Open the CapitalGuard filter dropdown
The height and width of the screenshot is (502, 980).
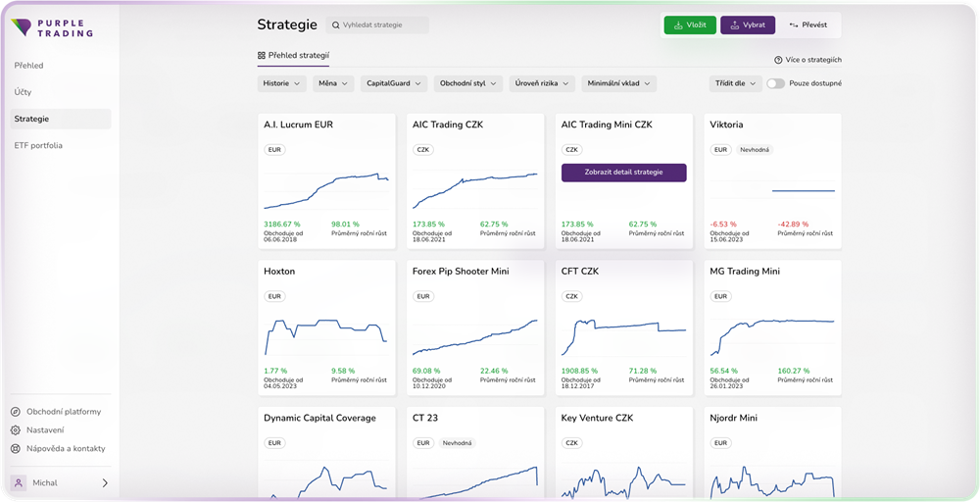pos(394,83)
